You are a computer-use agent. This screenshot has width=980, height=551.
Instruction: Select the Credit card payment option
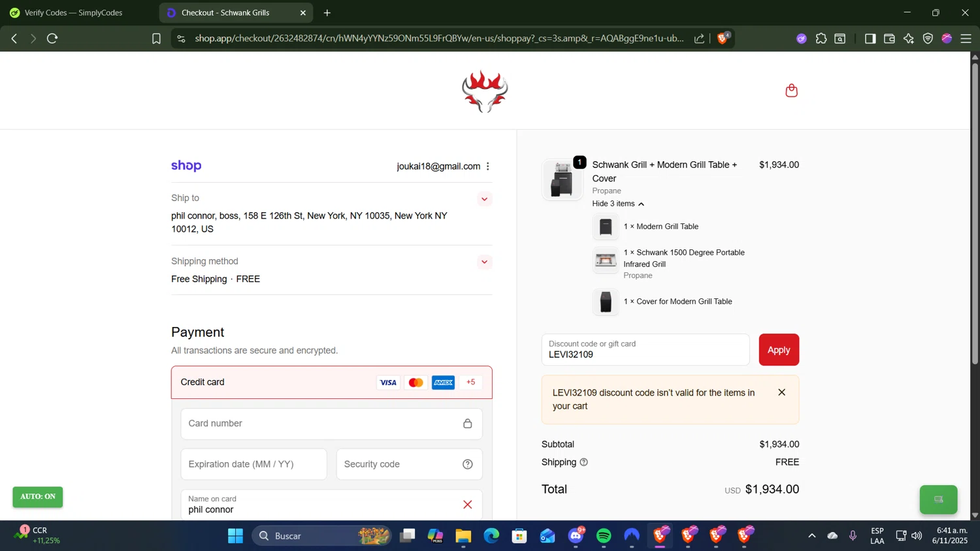pos(332,383)
